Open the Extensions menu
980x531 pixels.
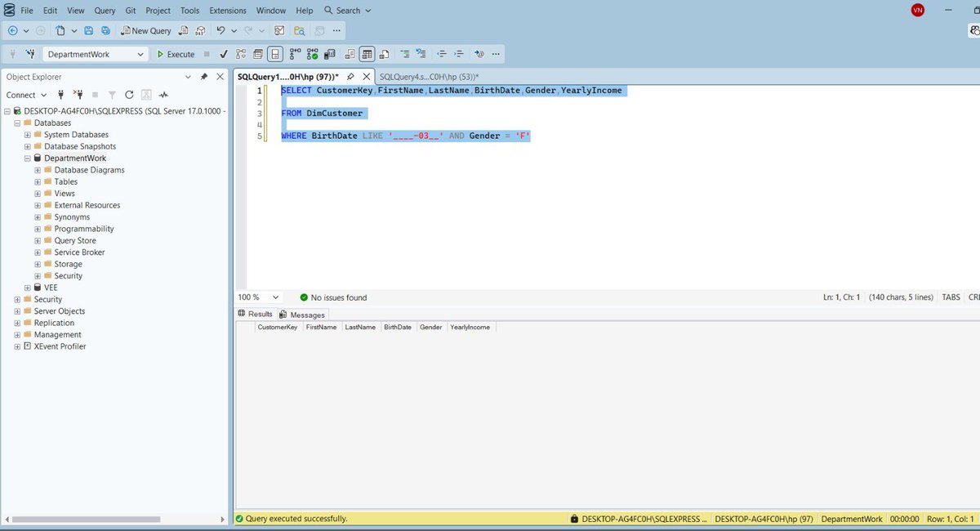click(228, 11)
